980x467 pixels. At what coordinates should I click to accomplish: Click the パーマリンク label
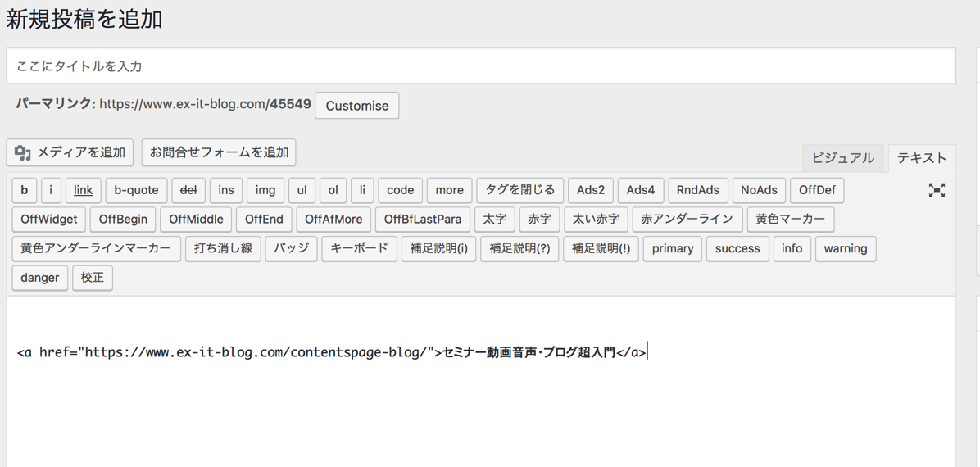(x=56, y=104)
